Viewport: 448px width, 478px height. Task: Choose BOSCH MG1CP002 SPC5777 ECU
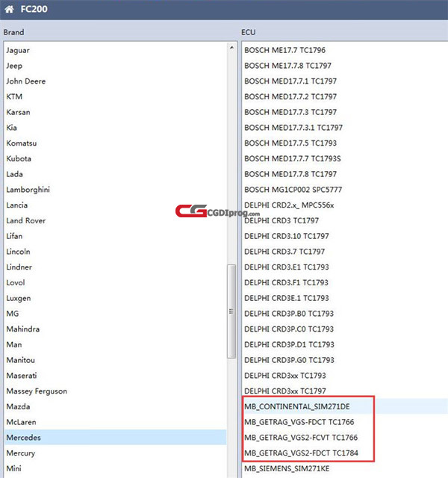click(293, 190)
